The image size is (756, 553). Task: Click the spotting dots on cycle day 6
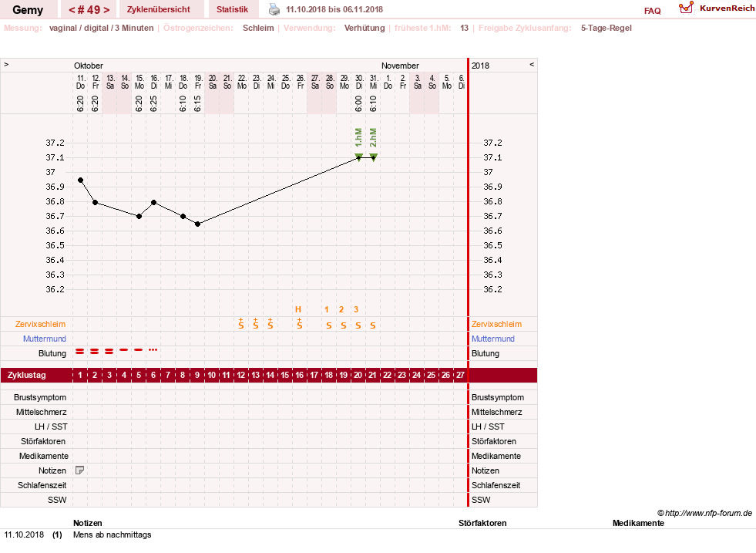tap(153, 349)
